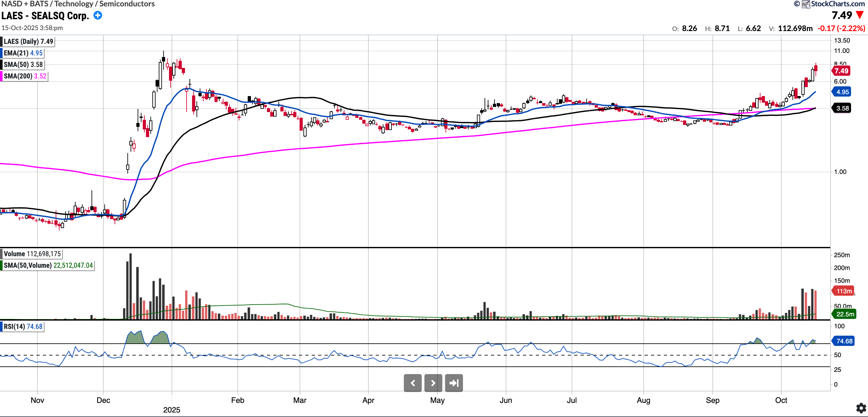The height and width of the screenshot is (417, 868).
Task: Select the SMA(200) legend label
Action: click(24, 76)
